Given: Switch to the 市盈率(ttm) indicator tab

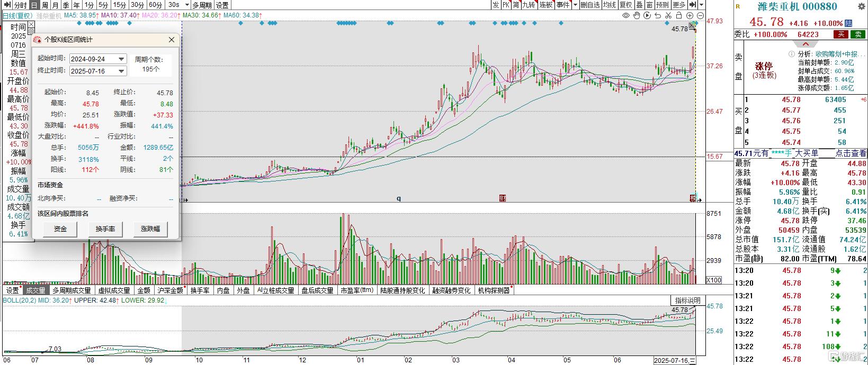Looking at the screenshot, I should pos(356,290).
